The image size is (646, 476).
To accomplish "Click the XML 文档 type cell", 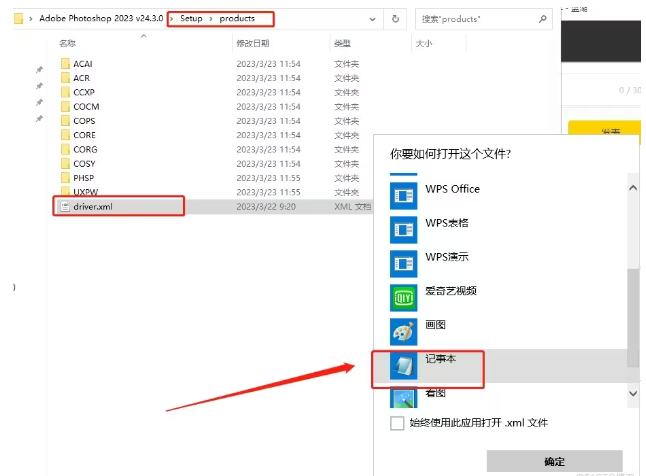I will click(x=353, y=206).
